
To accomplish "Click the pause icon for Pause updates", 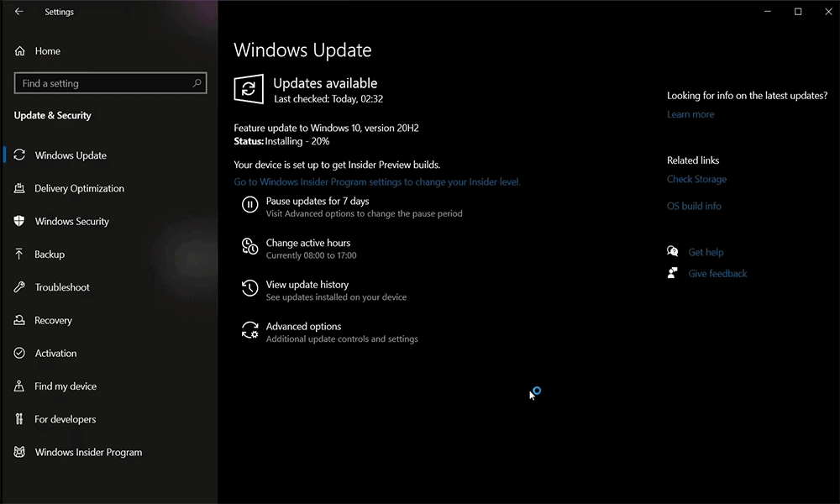I will coord(249,205).
